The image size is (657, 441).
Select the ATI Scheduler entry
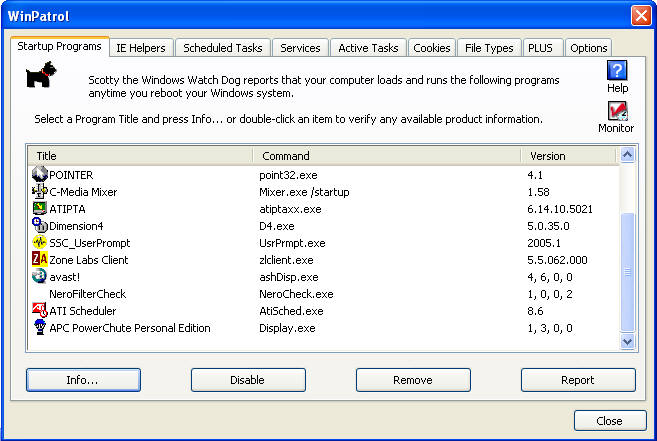tap(83, 311)
